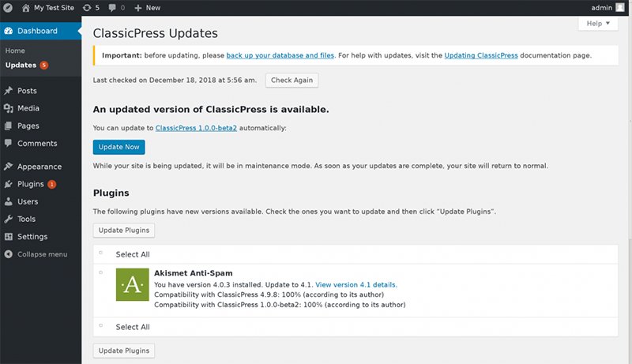The height and width of the screenshot is (364, 632).
Task: Click the bottom Update Plugins button
Action: (124, 351)
